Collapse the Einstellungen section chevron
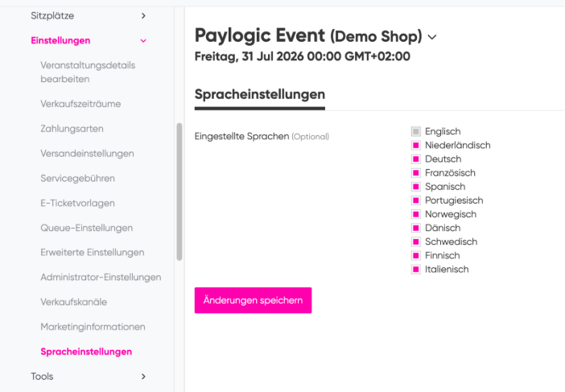565x392 pixels. (x=143, y=41)
